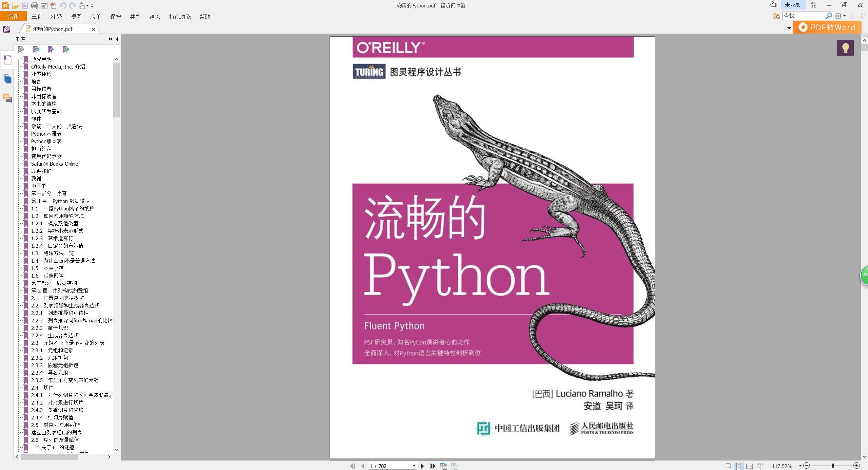Toggle fullscreen ribbon mode icon

(x=813, y=5)
